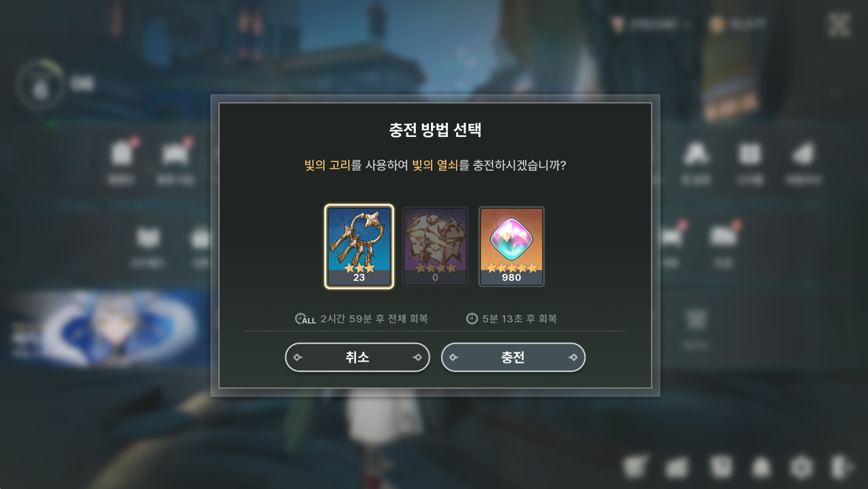Screen dimensions: 868x489
Task: Select the three-star golden key ring item
Action: [x=359, y=247]
